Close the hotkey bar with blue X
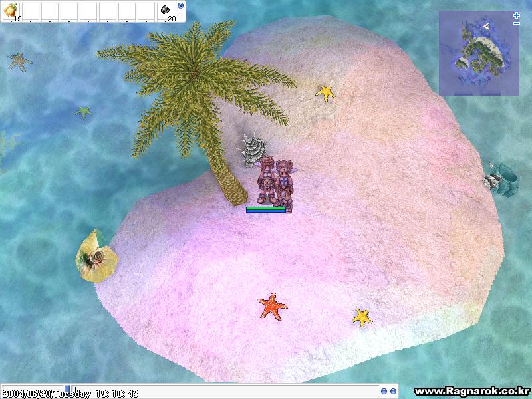 pos(180,5)
